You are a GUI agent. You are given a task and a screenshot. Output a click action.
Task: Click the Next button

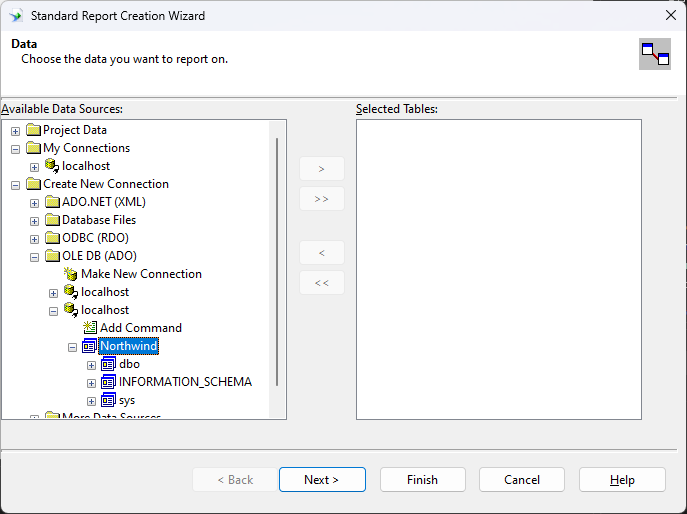(x=321, y=480)
